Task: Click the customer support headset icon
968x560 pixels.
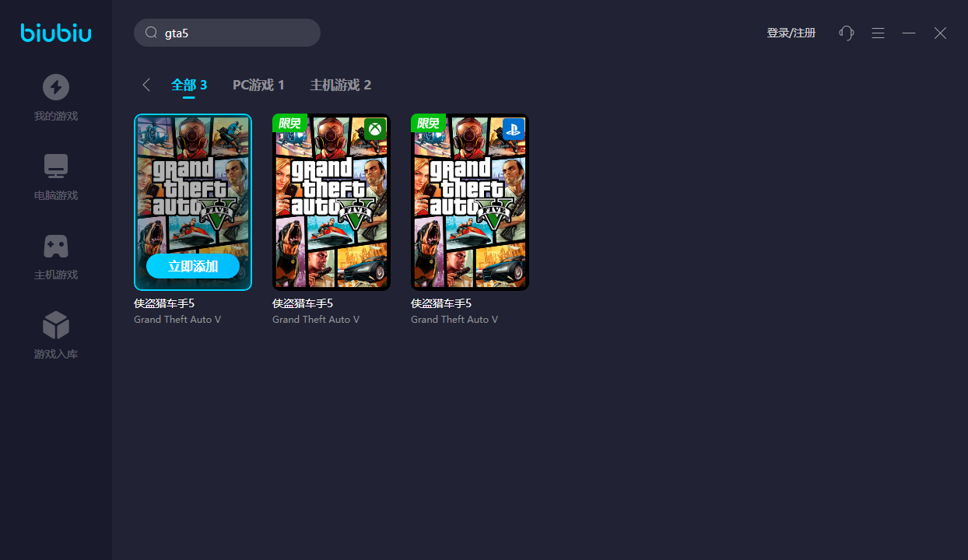Action: click(847, 33)
